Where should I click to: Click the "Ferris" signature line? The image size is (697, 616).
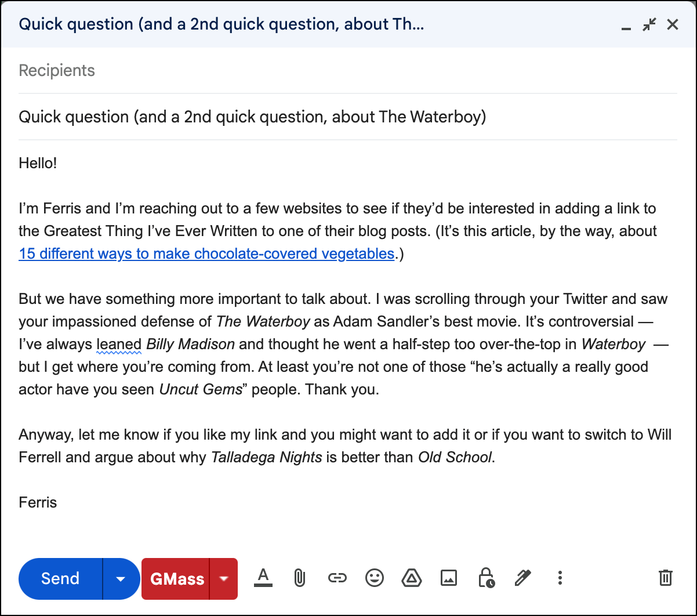[x=38, y=502]
